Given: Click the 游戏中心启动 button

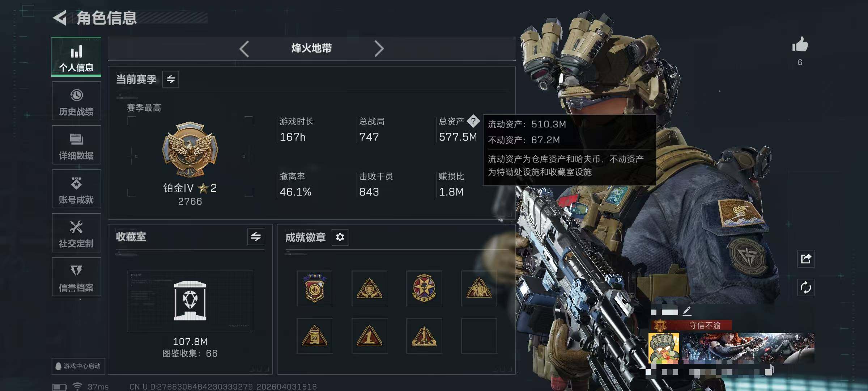Looking at the screenshot, I should tap(78, 366).
